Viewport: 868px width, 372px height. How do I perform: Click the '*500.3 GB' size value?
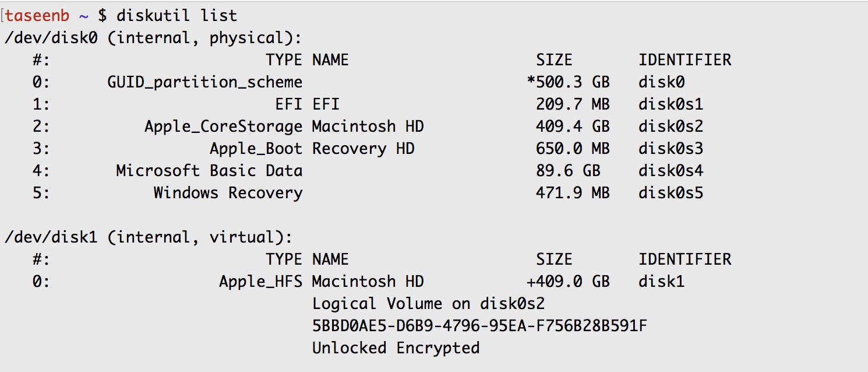pyautogui.click(x=568, y=82)
